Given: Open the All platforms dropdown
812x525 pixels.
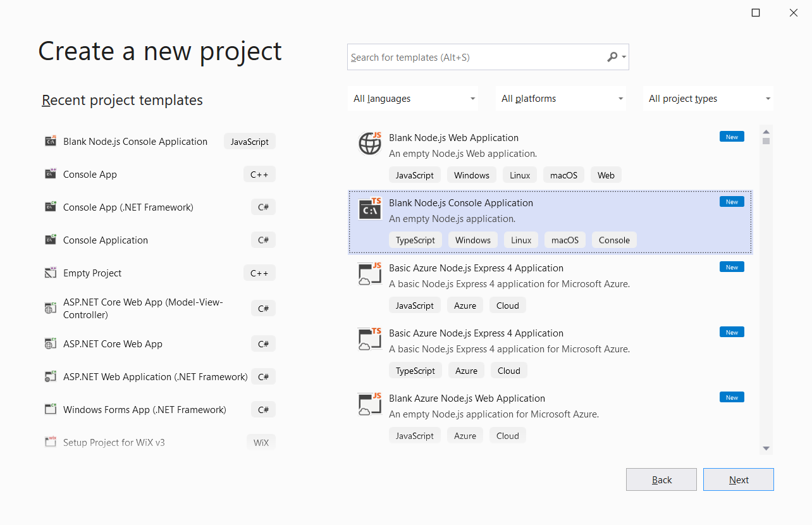Looking at the screenshot, I should [561, 99].
